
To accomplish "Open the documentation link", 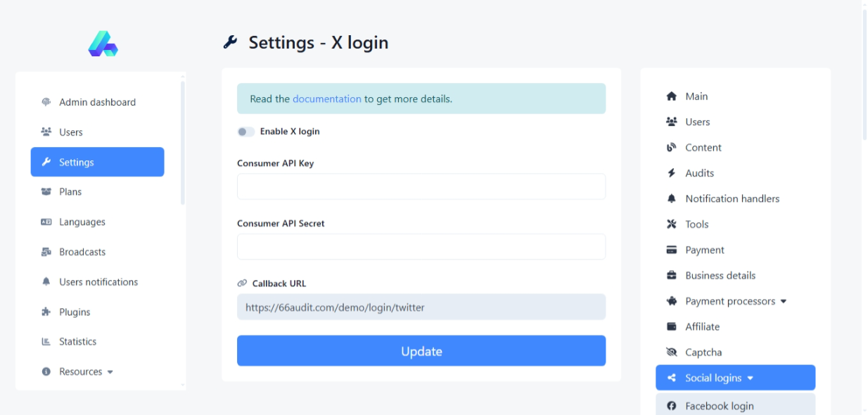I will (x=326, y=99).
